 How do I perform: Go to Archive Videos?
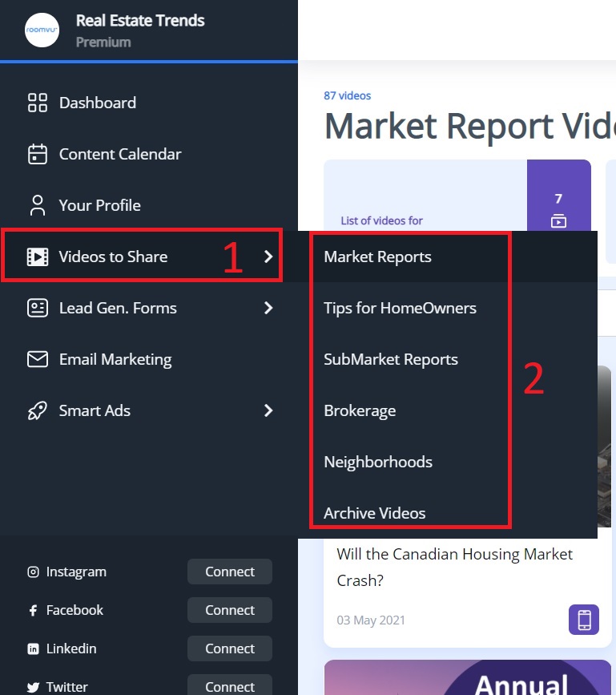pyautogui.click(x=375, y=513)
